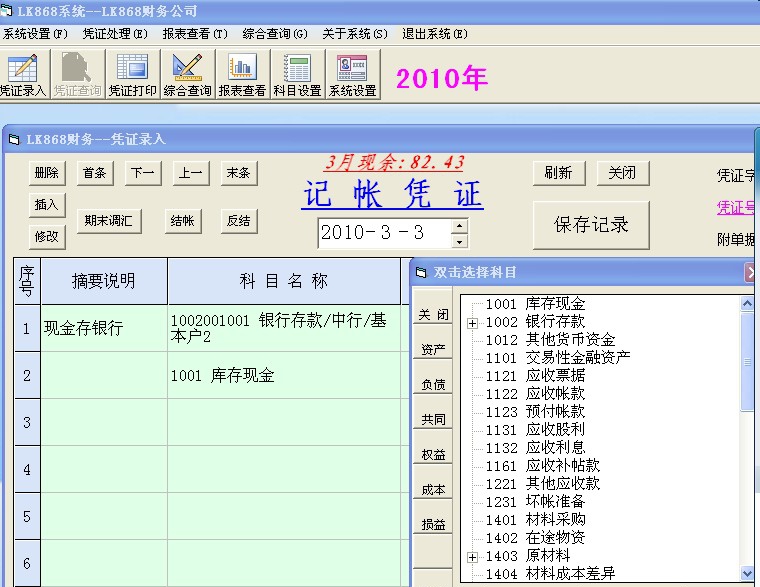The image size is (760, 587).
Task: Select subject 1131 应收股利
Action: click(x=536, y=429)
